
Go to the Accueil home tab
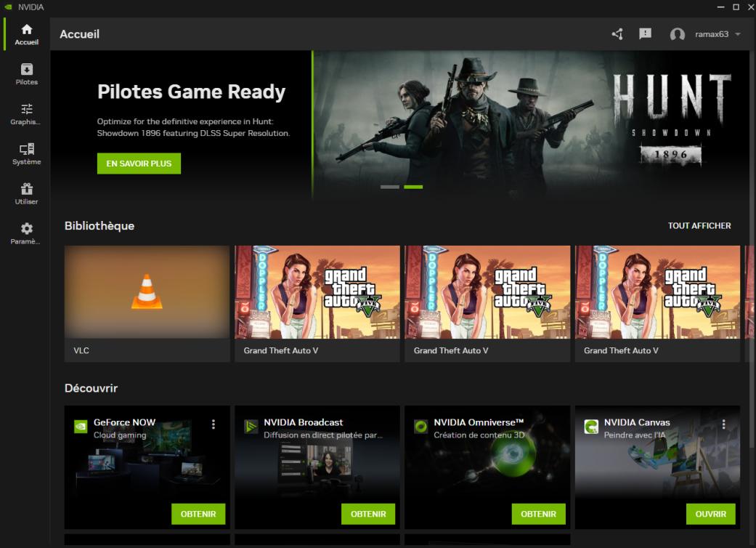27,34
